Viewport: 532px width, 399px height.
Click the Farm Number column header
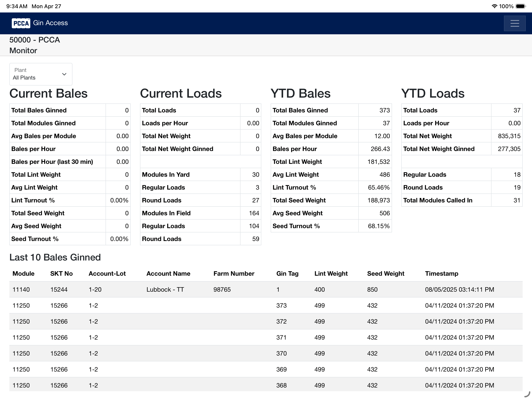click(234, 274)
